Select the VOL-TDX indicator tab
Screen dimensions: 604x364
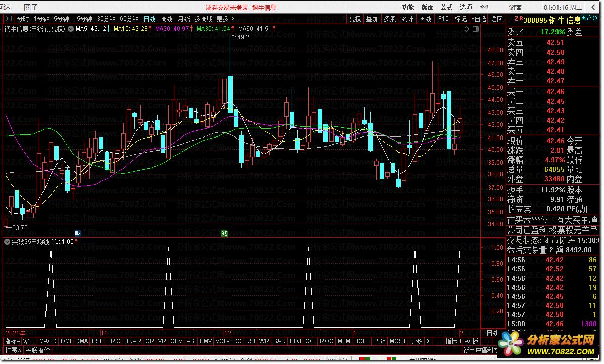(228, 341)
